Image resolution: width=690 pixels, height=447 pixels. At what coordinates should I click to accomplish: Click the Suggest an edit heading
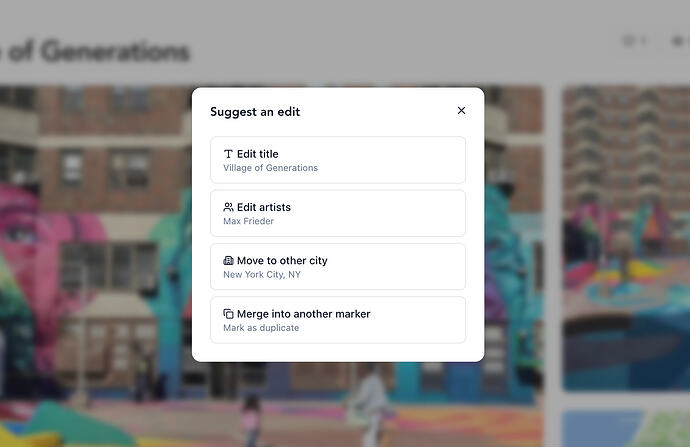point(255,112)
